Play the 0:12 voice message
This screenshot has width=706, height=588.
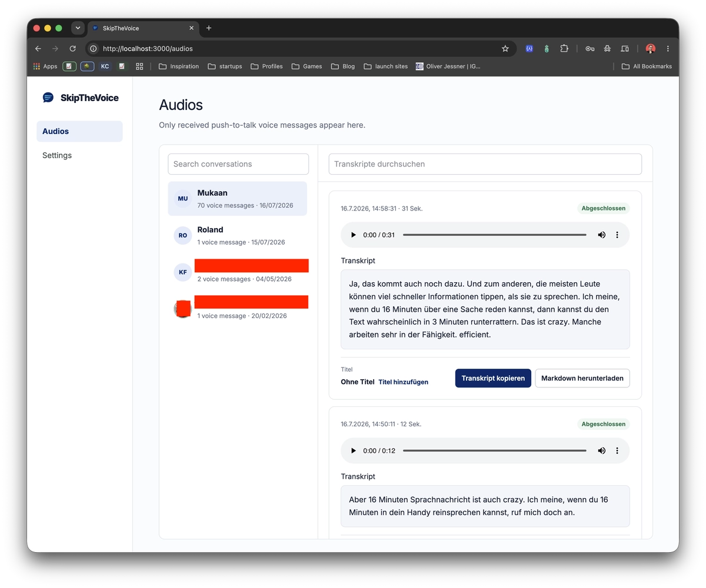pos(354,450)
